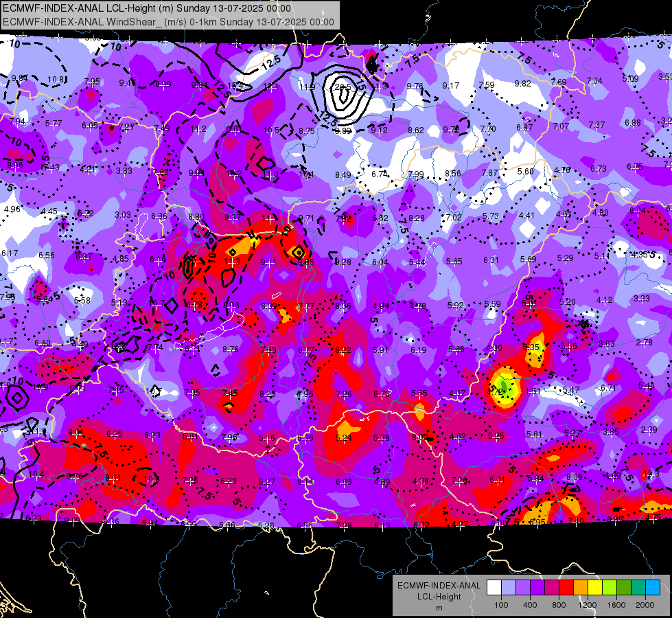Viewport: 672px width, 618px height.
Task: Click the medium violet legend swatch
Action: pos(523,588)
